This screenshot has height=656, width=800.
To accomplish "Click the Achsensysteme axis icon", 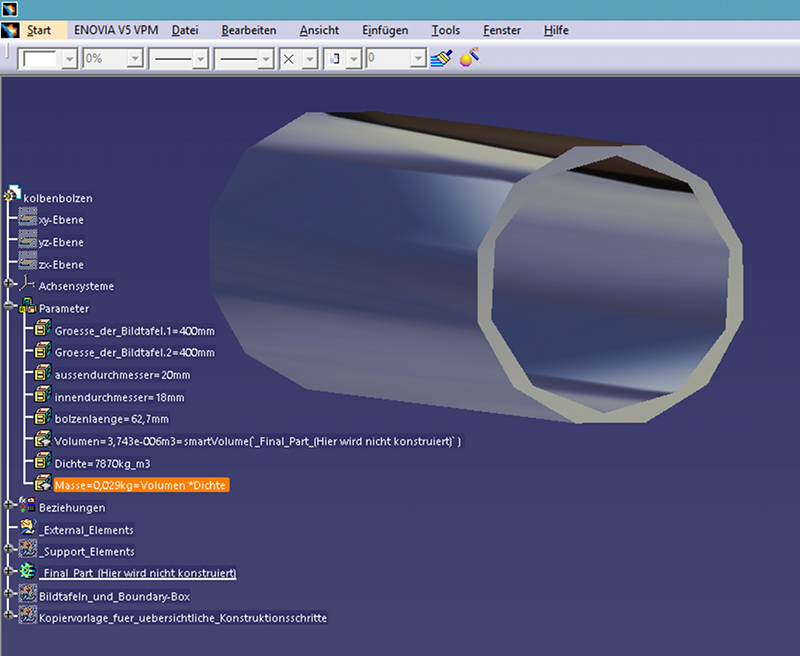I will click(x=28, y=286).
